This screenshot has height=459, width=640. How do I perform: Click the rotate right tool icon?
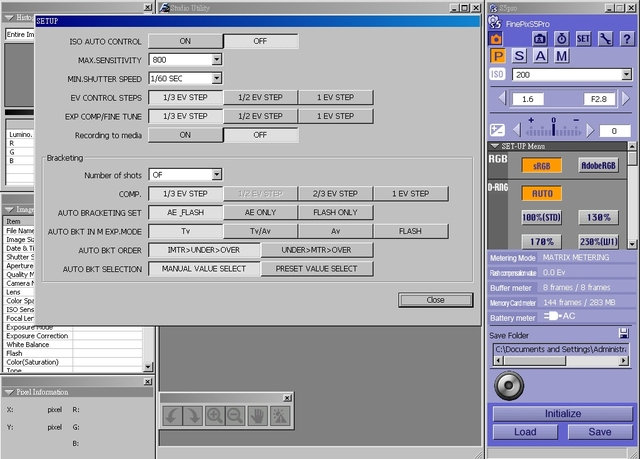(x=193, y=416)
